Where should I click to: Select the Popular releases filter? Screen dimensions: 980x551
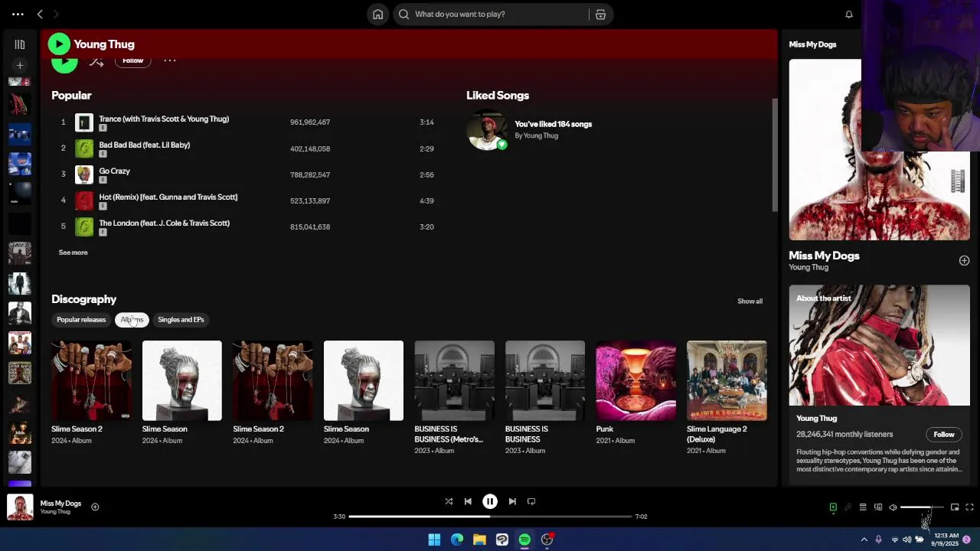coord(81,319)
